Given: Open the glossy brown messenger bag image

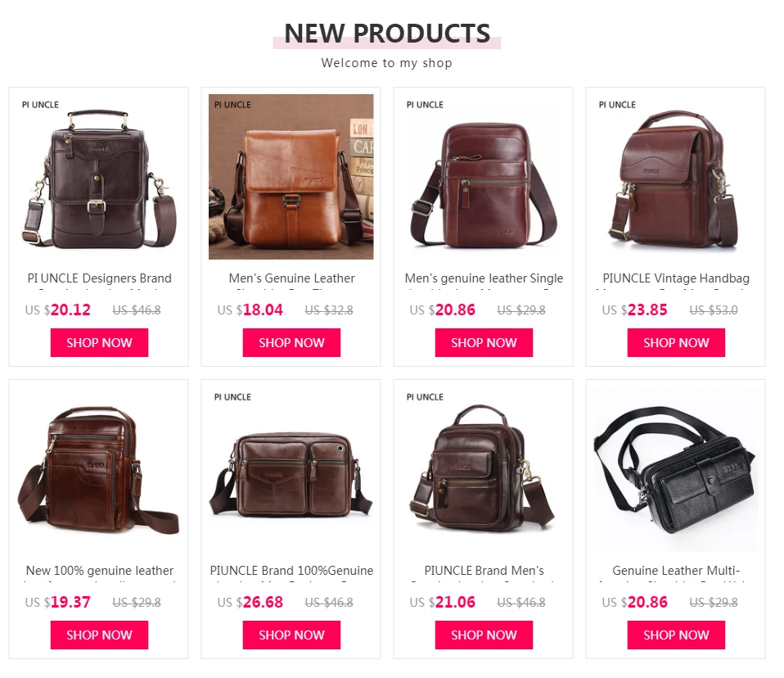Looking at the screenshot, I should pyautogui.click(x=99, y=469).
